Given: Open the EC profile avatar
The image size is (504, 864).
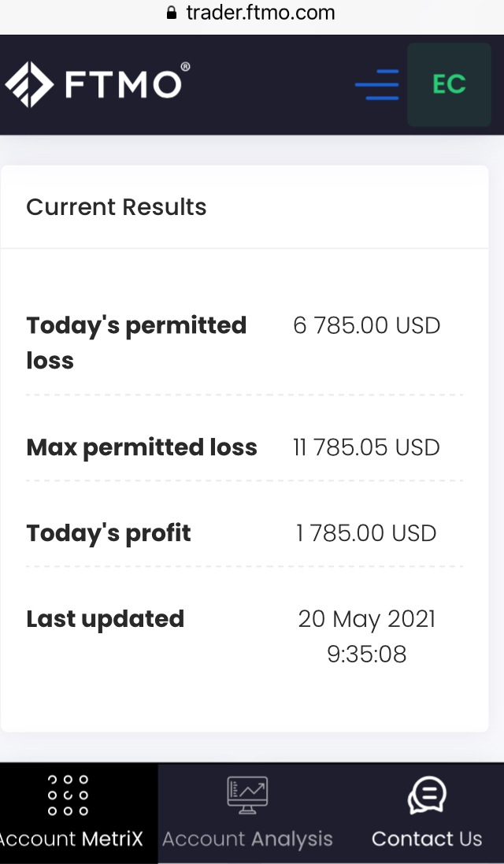Looking at the screenshot, I should point(449,84).
